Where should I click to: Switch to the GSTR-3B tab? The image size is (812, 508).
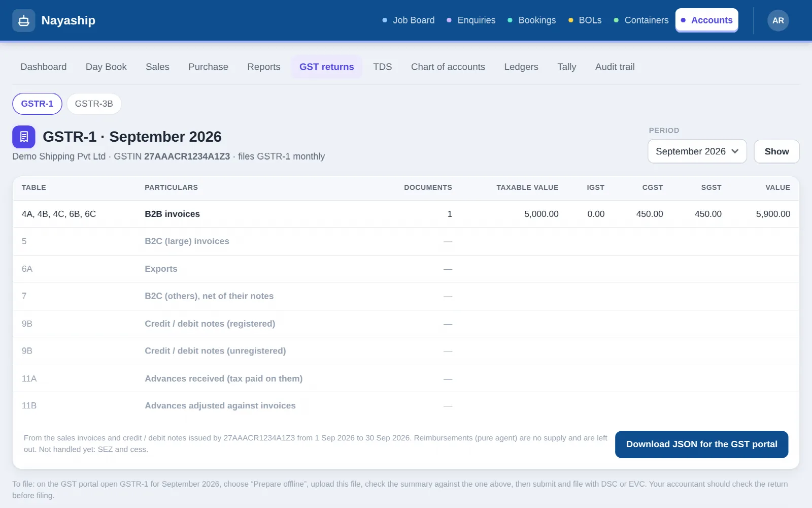pyautogui.click(x=94, y=104)
